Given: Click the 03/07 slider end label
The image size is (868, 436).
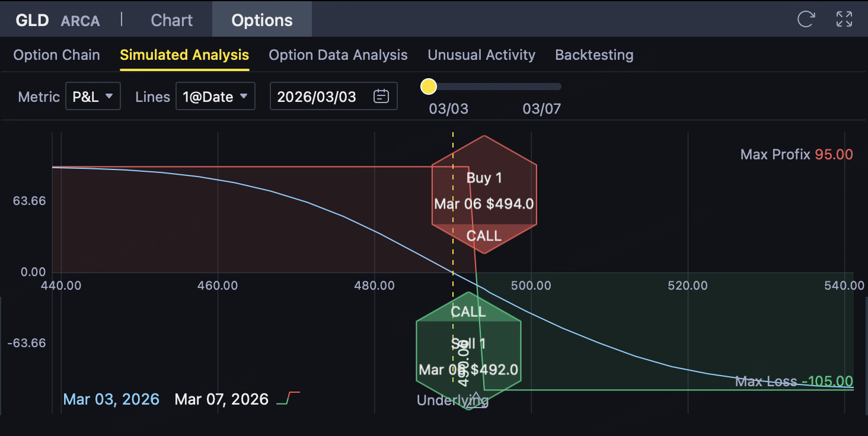Looking at the screenshot, I should (x=541, y=109).
